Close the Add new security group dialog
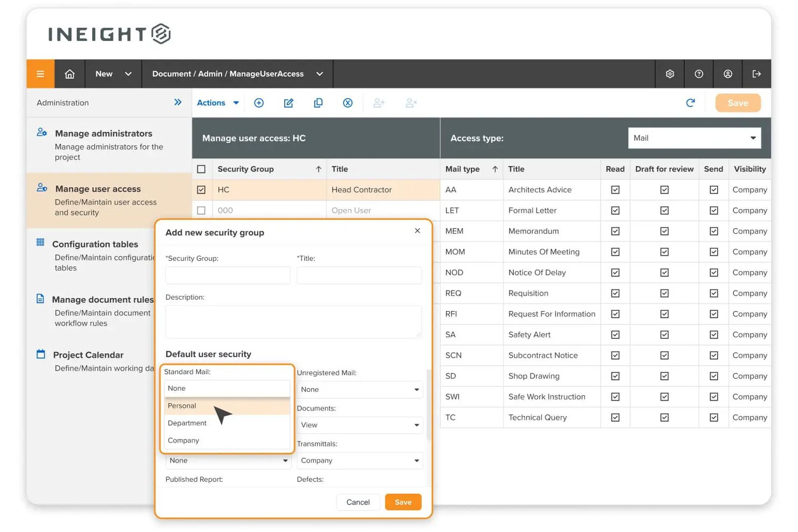This screenshot has height=532, width=798. 417,231
